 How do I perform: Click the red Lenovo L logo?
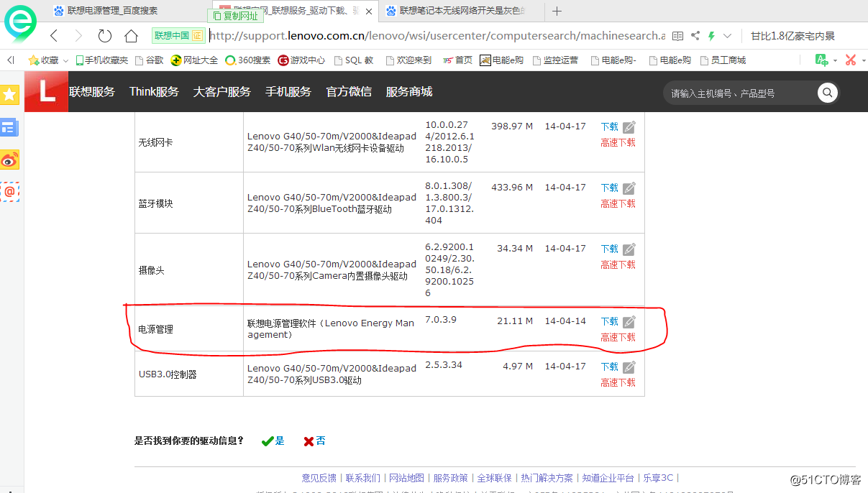coord(47,91)
